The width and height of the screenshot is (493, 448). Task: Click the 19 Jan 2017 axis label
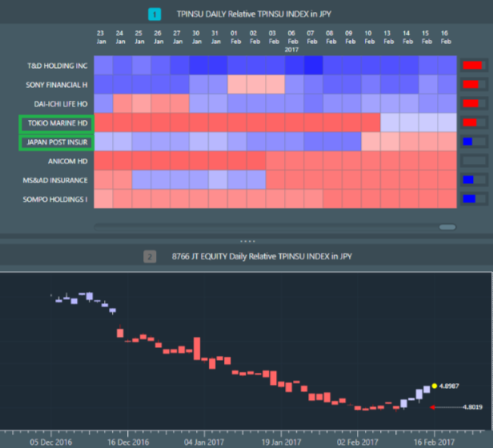click(281, 442)
